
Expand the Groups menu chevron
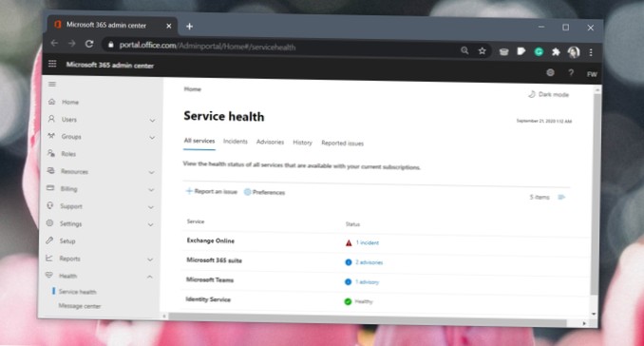(x=152, y=138)
